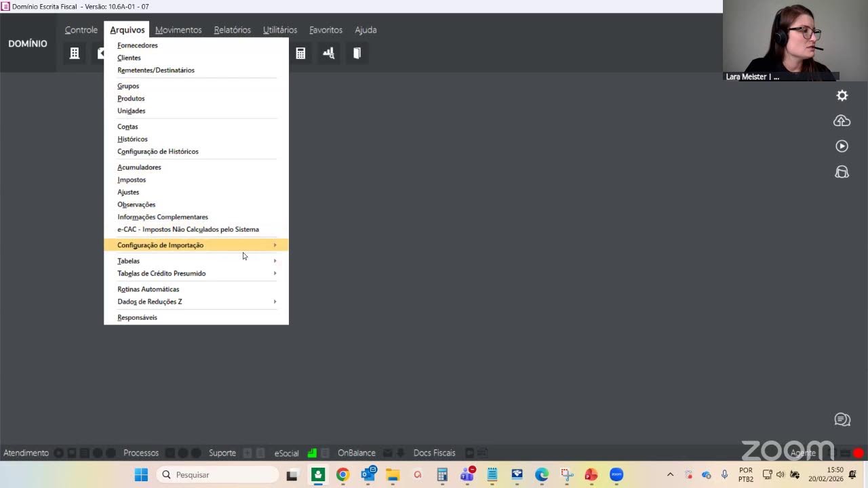
Task: Open Calculator app from taskbar
Action: pyautogui.click(x=442, y=474)
